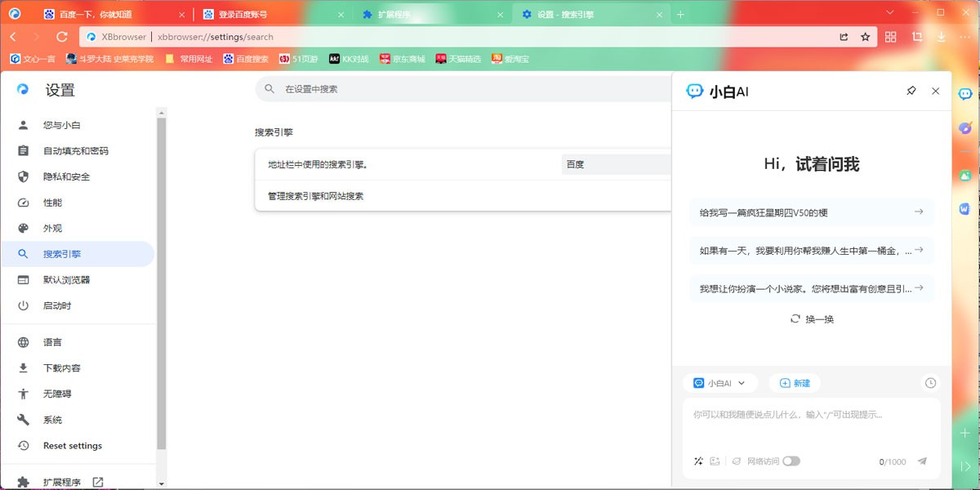Open chat history clock icon
This screenshot has height=490, width=980.
(930, 383)
